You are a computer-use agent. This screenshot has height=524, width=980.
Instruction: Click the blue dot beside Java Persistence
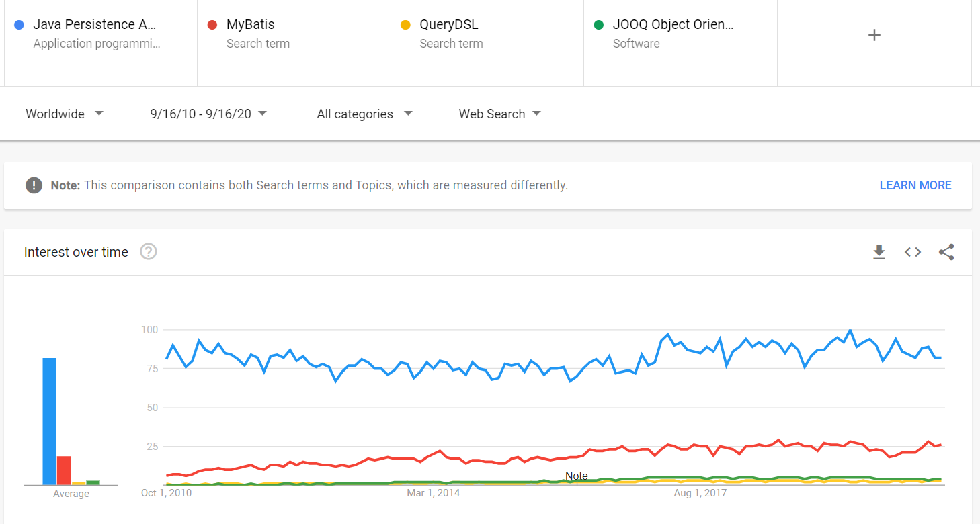[x=19, y=25]
